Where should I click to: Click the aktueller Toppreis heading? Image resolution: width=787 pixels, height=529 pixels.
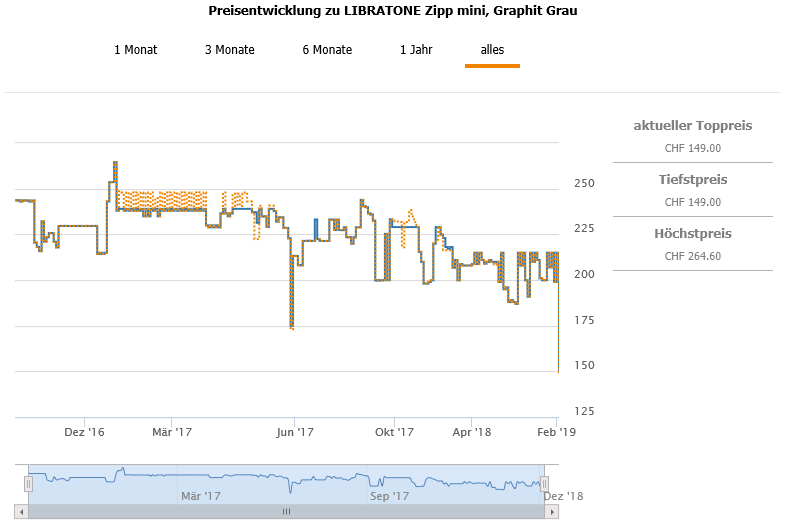pyautogui.click(x=692, y=126)
